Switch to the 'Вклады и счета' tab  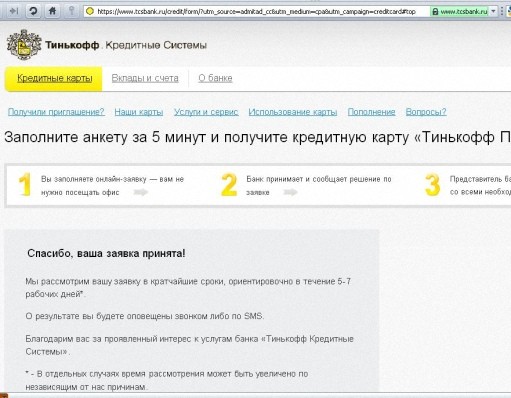tap(145, 78)
